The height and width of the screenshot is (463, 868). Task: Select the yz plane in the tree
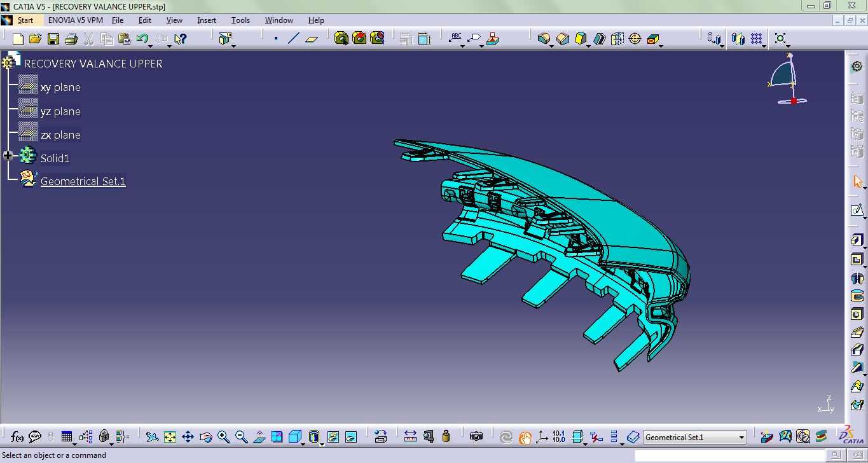pos(60,111)
